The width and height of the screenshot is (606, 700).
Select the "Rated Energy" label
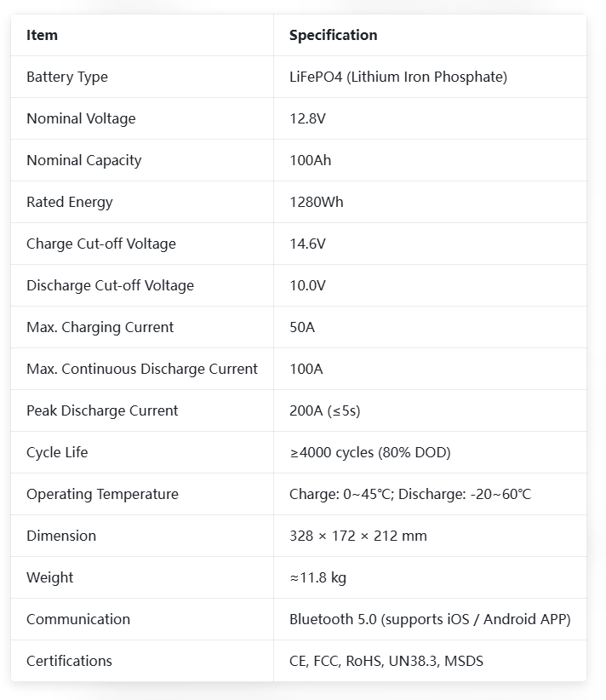[x=69, y=202]
